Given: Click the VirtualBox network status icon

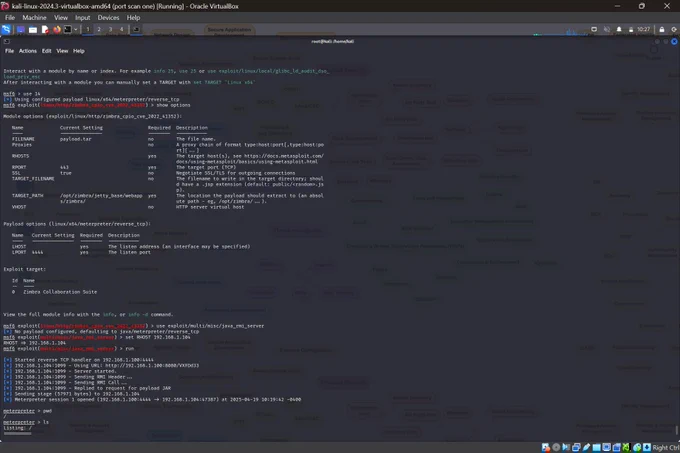Looking at the screenshot, I should tap(576, 447).
